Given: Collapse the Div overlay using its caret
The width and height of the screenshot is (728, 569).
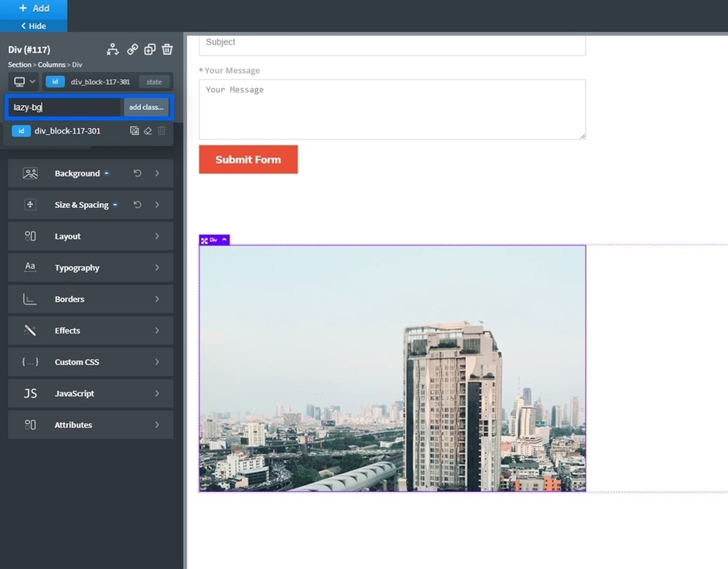Looking at the screenshot, I should (x=224, y=240).
